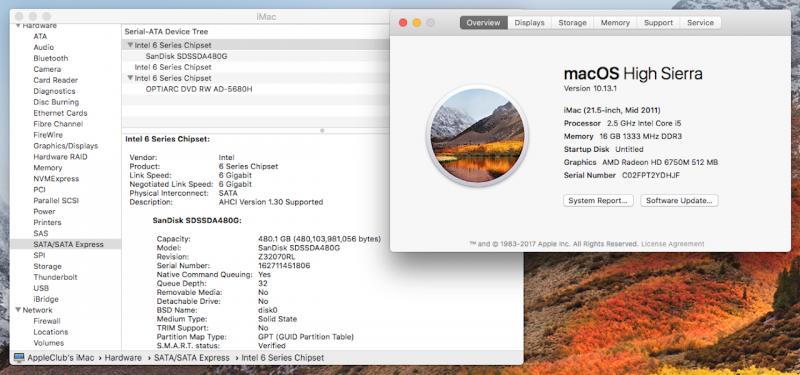This screenshot has width=800, height=375.
Task: Click AppleClub's iMac in path bar
Action: (x=61, y=358)
